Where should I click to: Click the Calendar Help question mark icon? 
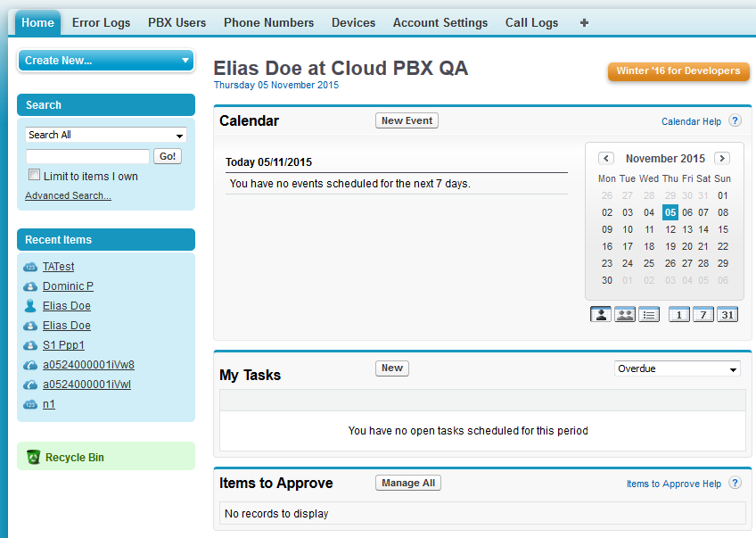coord(735,121)
